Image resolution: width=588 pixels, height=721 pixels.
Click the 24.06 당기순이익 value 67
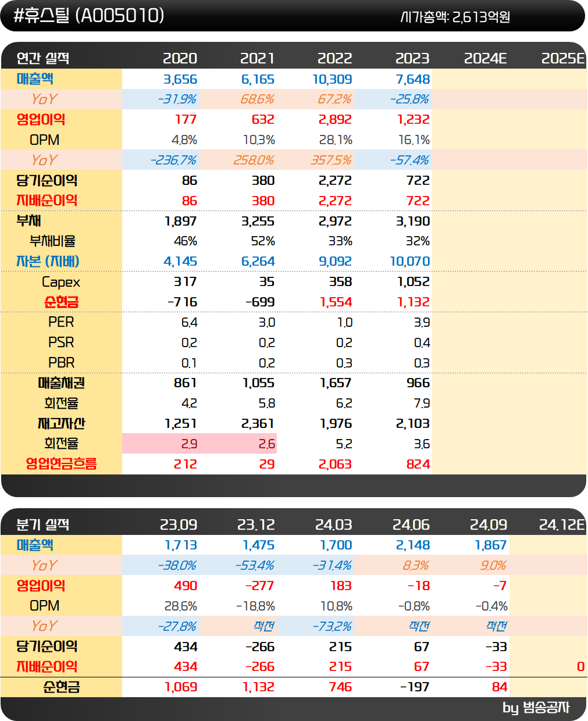click(422, 647)
